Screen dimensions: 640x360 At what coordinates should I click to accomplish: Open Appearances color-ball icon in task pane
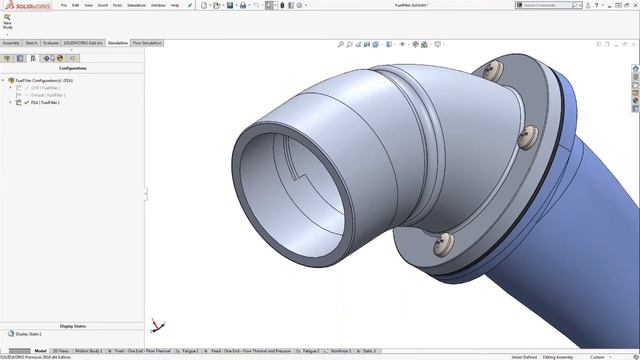635,100
